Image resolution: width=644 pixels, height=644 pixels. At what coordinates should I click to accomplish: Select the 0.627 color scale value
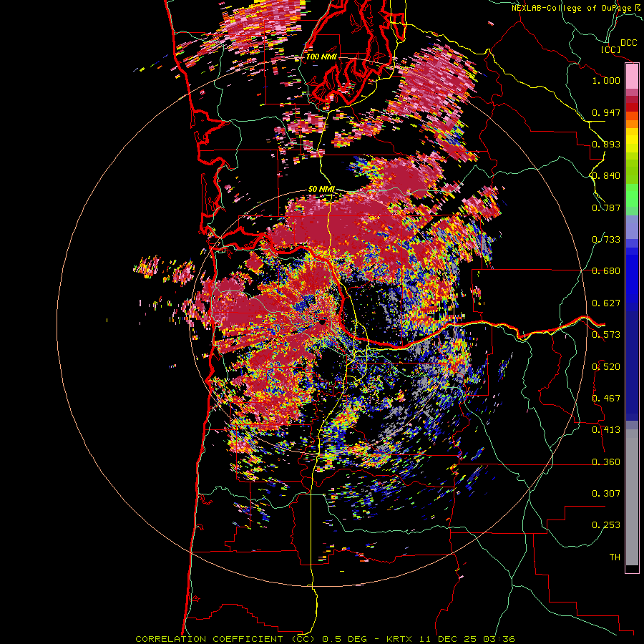pyautogui.click(x=606, y=303)
